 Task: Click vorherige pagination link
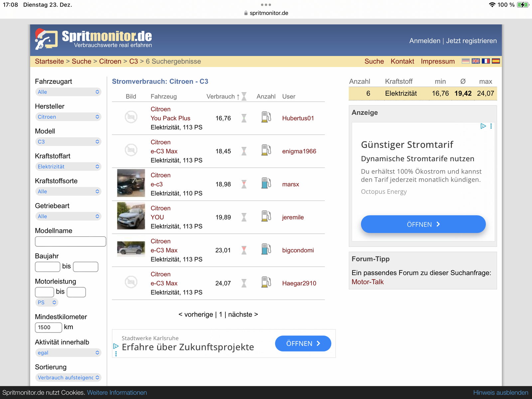[196, 315]
